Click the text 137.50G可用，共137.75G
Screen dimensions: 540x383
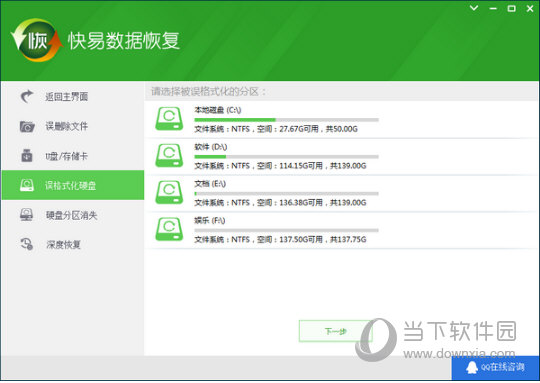coord(323,240)
